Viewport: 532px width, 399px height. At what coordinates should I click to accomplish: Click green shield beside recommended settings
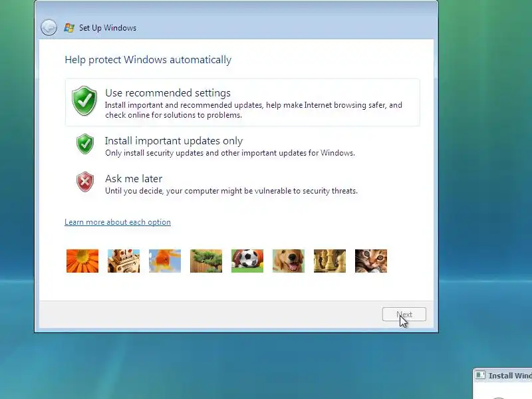[x=84, y=101]
